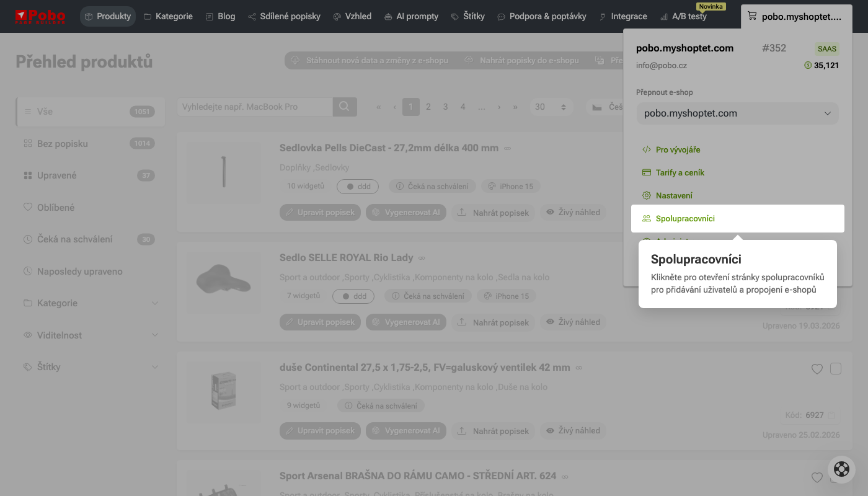Favorite the duše Continental product heart icon

point(817,369)
